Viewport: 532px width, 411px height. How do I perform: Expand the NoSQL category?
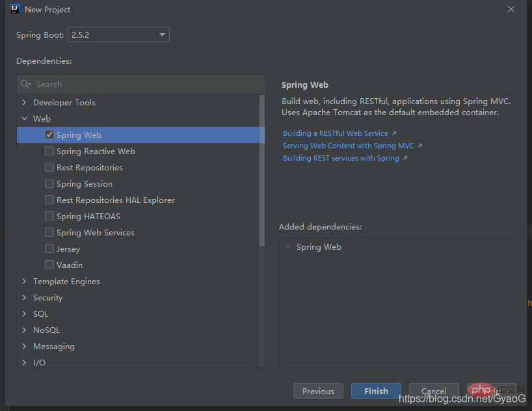coord(24,330)
